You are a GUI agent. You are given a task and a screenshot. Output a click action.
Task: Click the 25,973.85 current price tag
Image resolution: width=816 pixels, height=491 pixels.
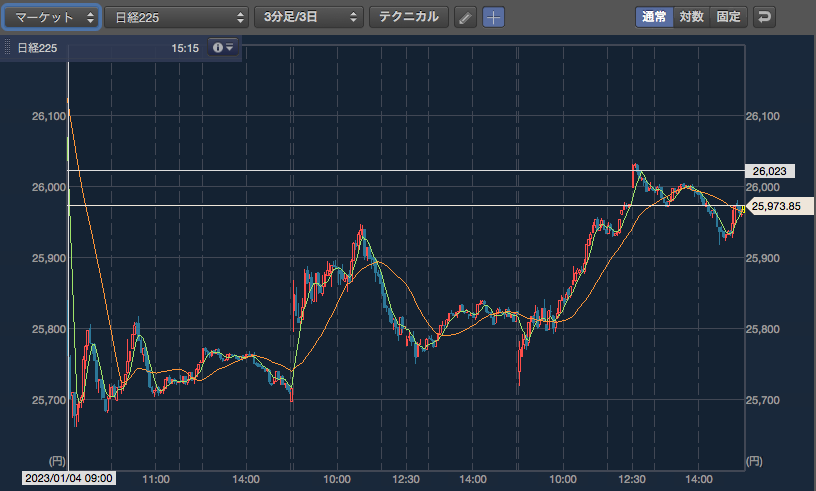point(779,206)
